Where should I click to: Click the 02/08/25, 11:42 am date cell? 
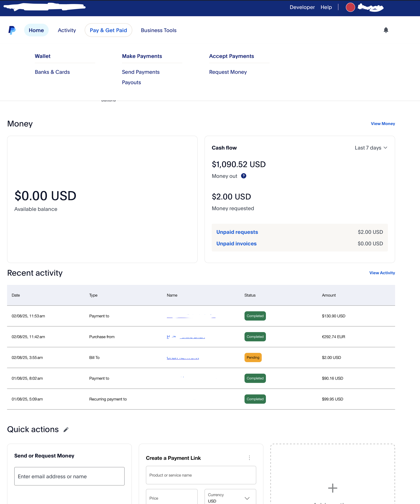point(28,337)
